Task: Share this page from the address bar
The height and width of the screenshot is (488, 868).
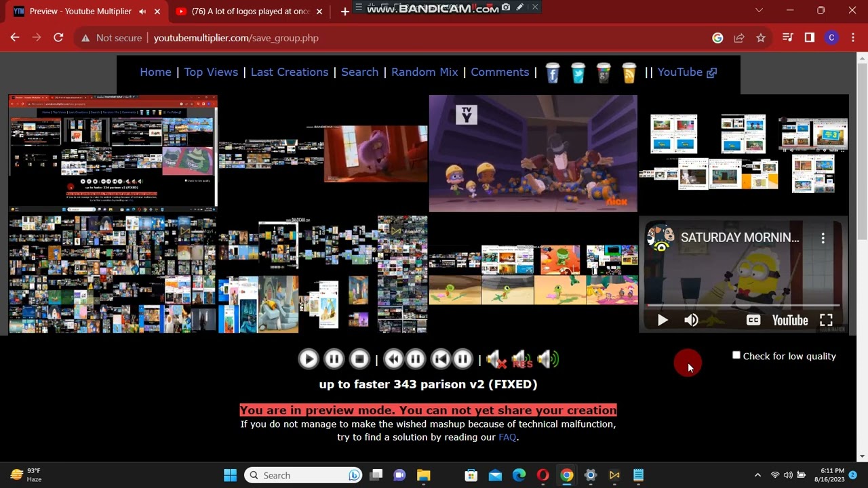Action: (x=739, y=38)
